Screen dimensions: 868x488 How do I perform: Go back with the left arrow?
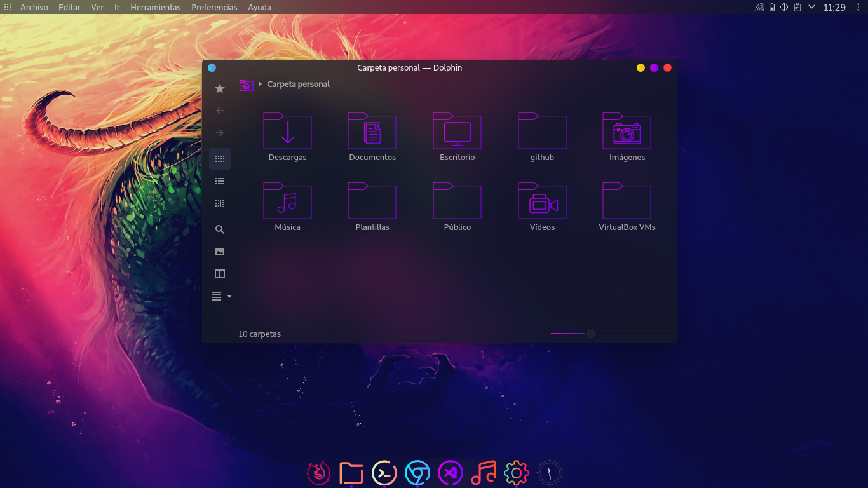(x=220, y=111)
